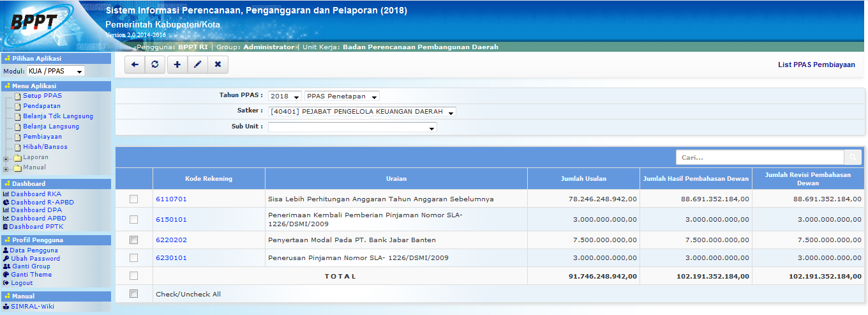Image resolution: width=868 pixels, height=315 pixels.
Task: Click the Laporan folder icon
Action: click(18, 157)
